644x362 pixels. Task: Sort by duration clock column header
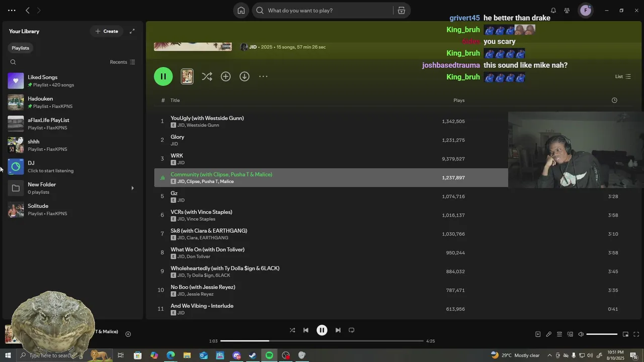[614, 101]
